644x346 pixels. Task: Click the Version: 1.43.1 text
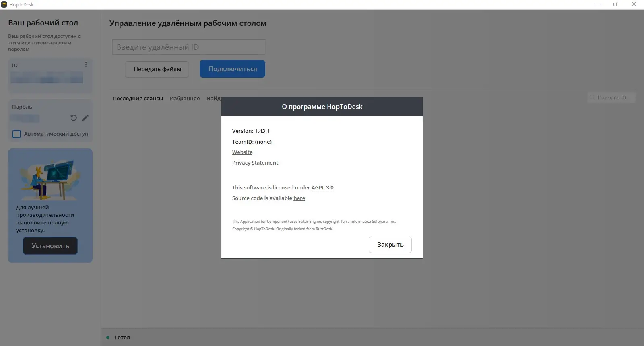click(251, 131)
